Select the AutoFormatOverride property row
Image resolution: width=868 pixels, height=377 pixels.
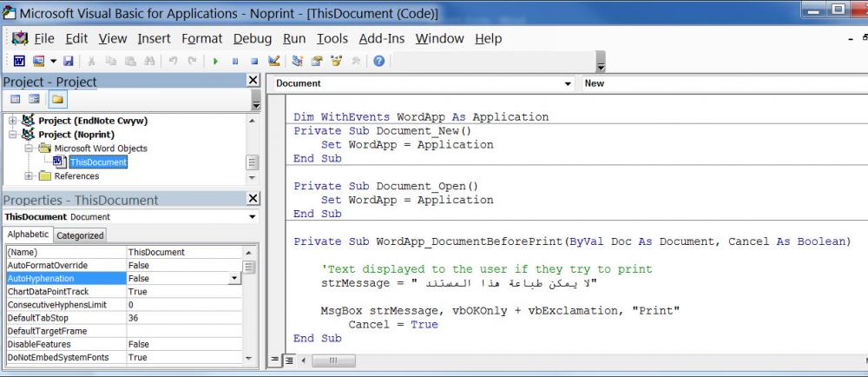click(124, 265)
